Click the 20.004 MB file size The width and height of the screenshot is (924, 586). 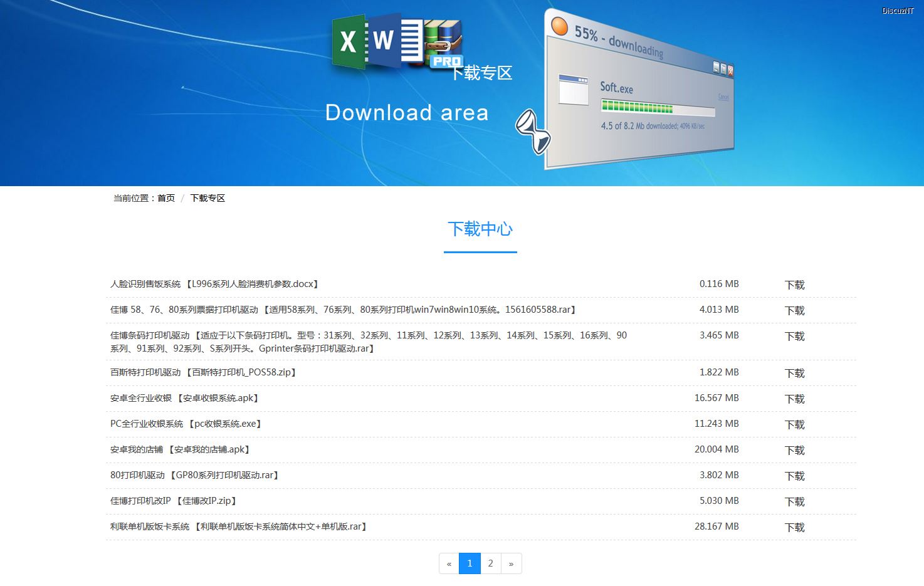(717, 449)
